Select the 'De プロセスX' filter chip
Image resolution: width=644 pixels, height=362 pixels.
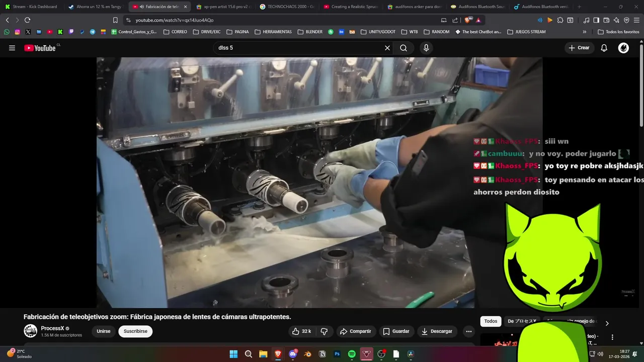coord(522,321)
